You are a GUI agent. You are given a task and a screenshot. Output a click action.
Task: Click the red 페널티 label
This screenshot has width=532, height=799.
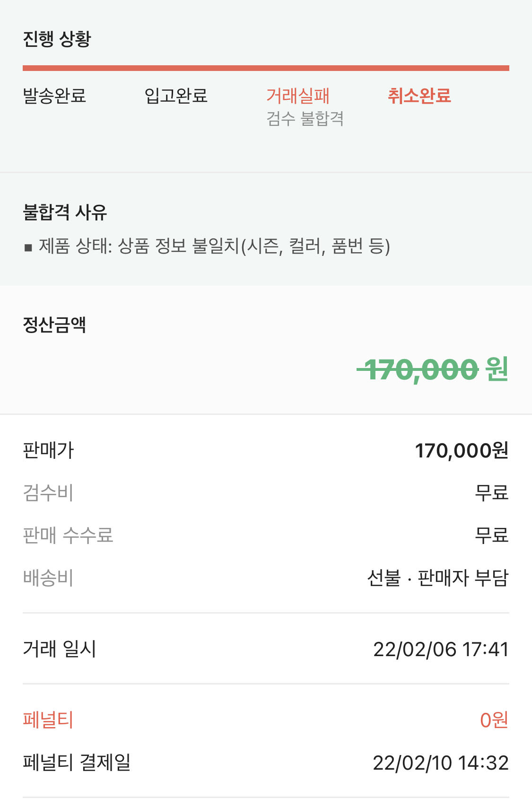tap(48, 720)
